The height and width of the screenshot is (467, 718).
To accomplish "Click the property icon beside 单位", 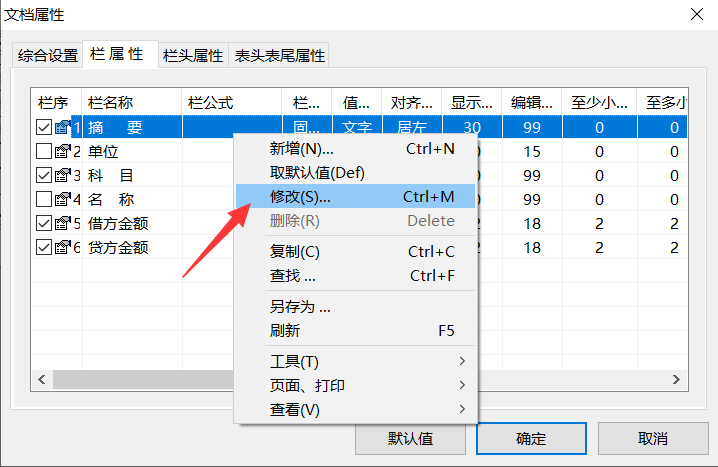I will [x=62, y=151].
